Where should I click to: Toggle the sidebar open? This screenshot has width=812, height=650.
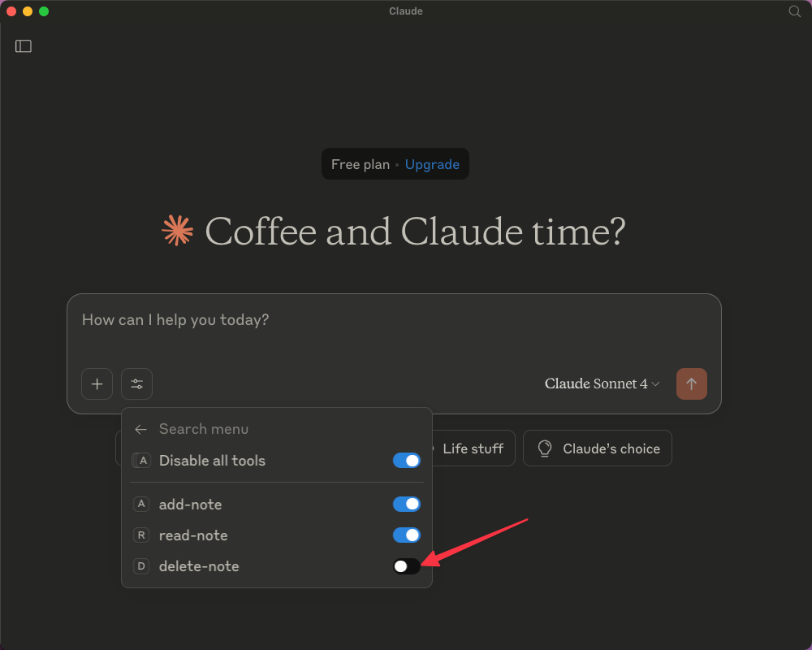[x=24, y=46]
